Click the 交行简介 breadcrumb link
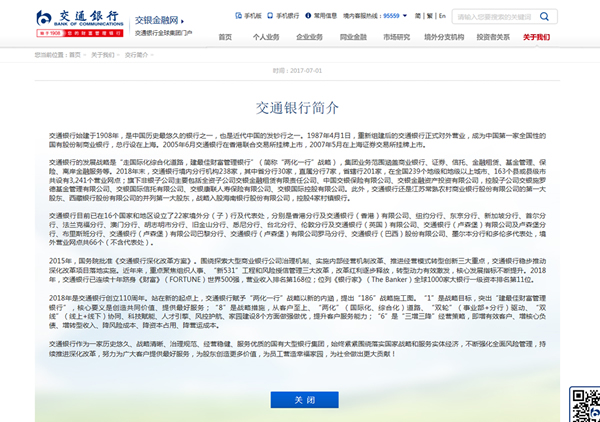 [x=136, y=55]
